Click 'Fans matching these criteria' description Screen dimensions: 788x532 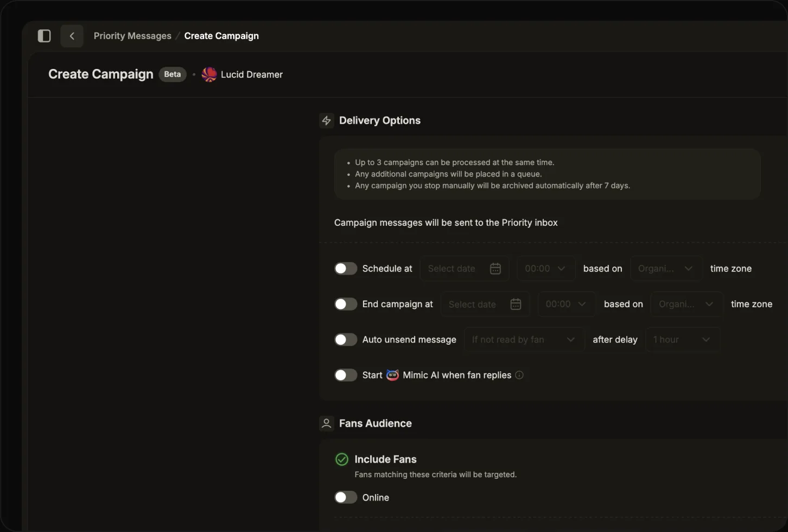[x=435, y=474]
